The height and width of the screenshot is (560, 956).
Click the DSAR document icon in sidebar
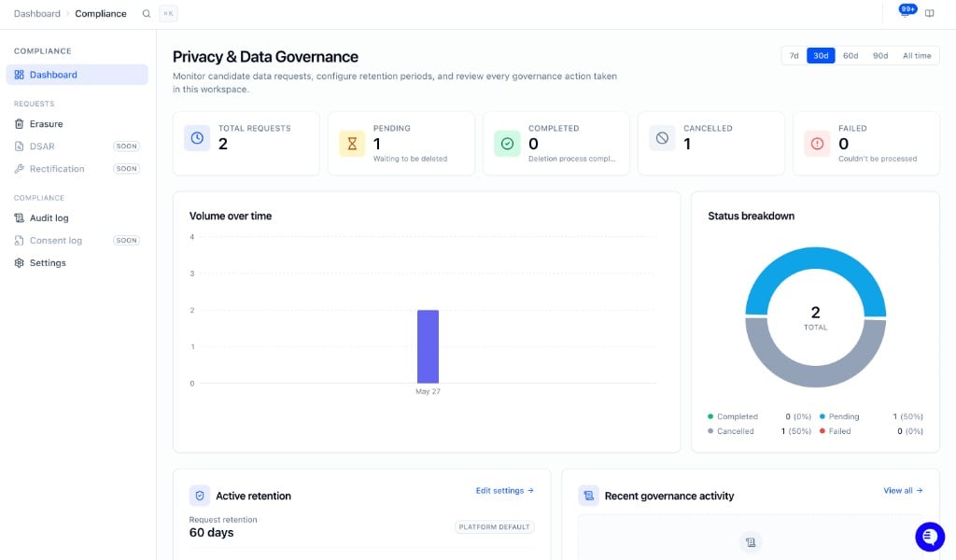[x=19, y=147]
